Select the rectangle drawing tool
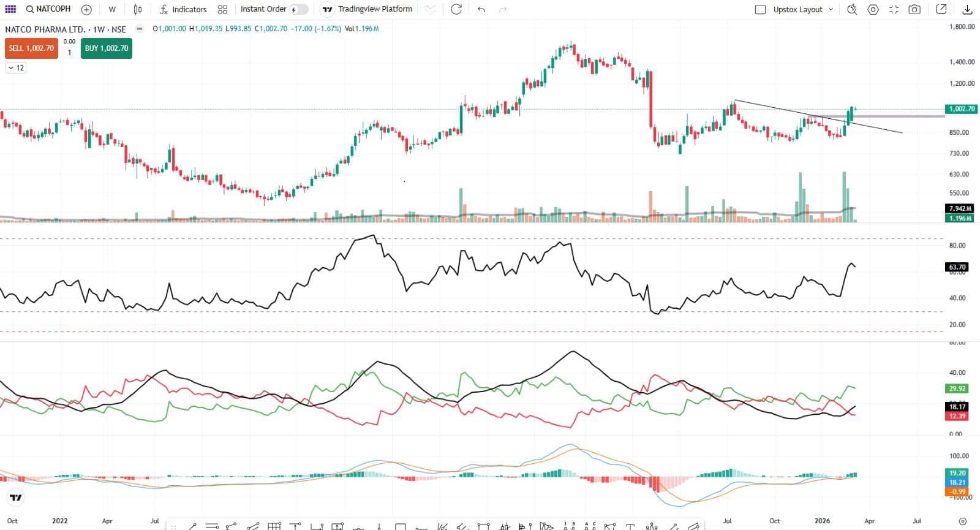This screenshot has height=530, width=980. 400,526
